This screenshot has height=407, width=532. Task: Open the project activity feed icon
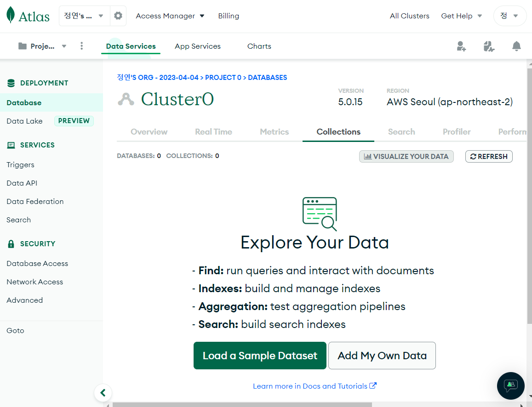pyautogui.click(x=489, y=46)
